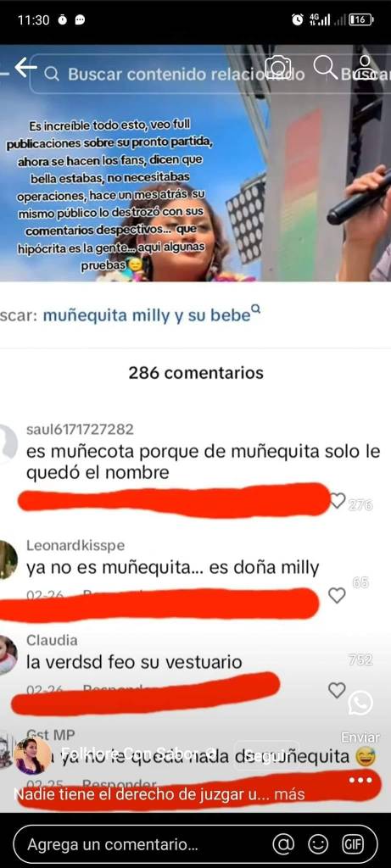
Task: Share via the WhatsApp icon
Action: tap(360, 704)
